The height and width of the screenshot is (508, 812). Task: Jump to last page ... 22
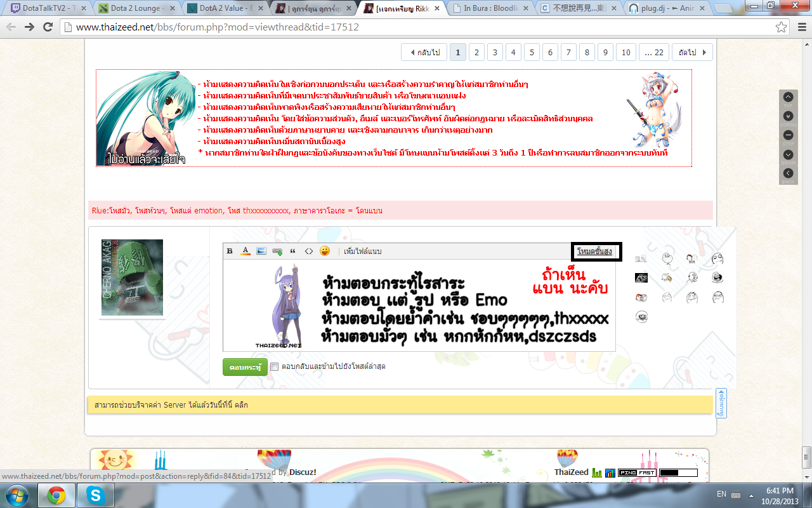pyautogui.click(x=654, y=52)
